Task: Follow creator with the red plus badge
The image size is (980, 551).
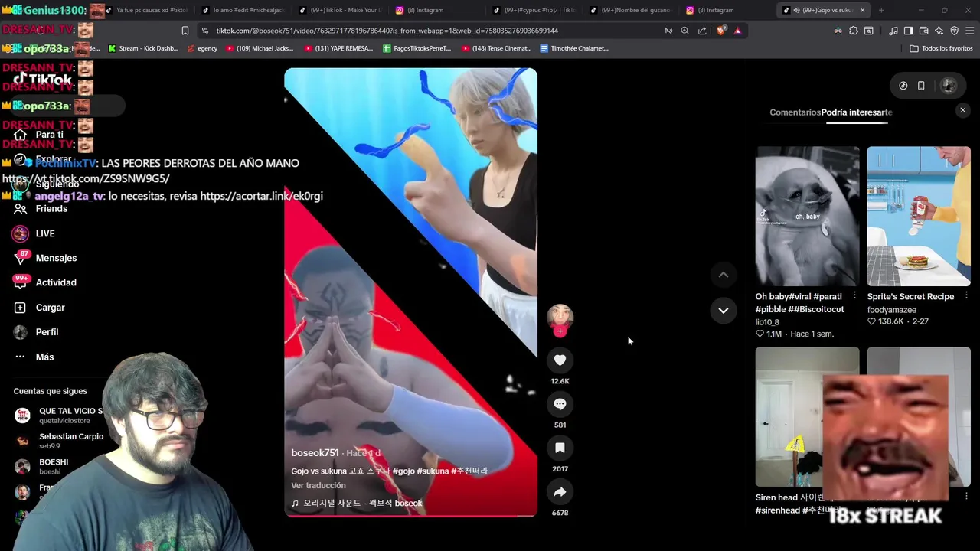Action: click(x=560, y=331)
